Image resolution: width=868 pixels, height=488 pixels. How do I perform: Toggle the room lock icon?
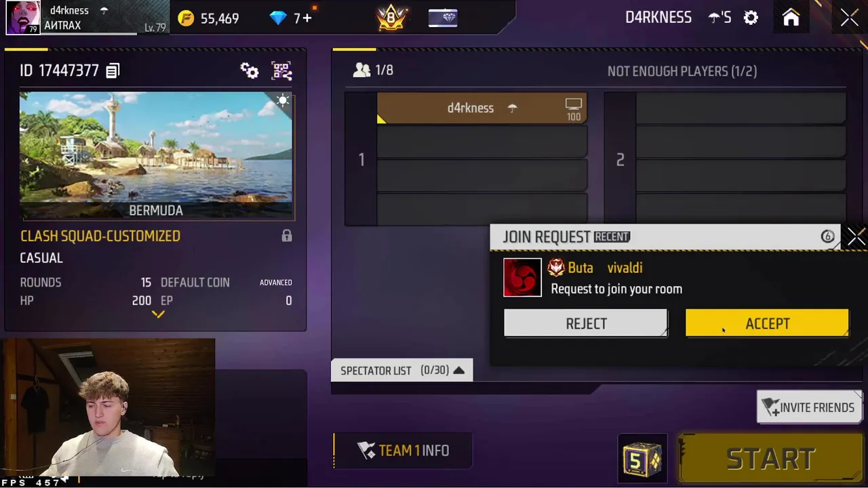point(287,236)
